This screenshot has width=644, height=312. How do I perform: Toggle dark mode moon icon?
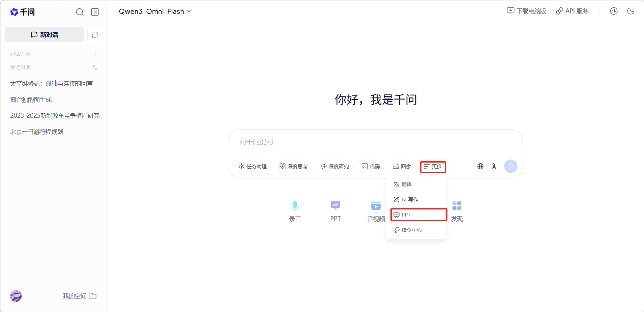click(631, 11)
